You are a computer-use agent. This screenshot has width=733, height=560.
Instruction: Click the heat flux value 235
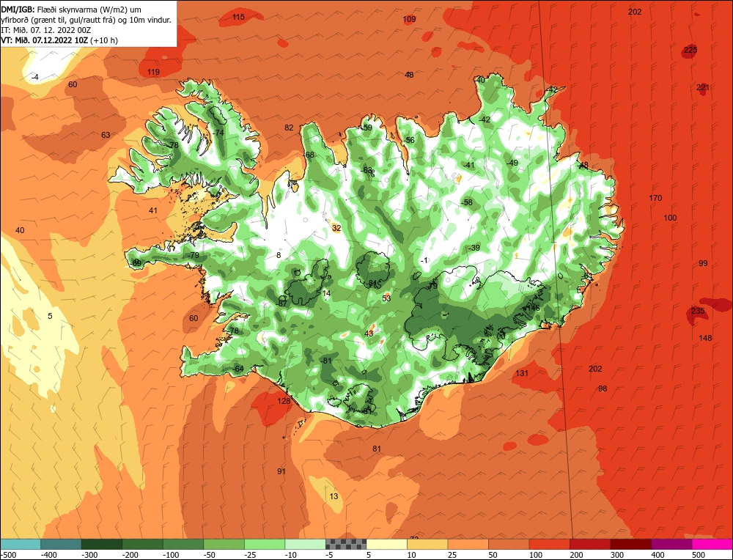click(x=698, y=311)
